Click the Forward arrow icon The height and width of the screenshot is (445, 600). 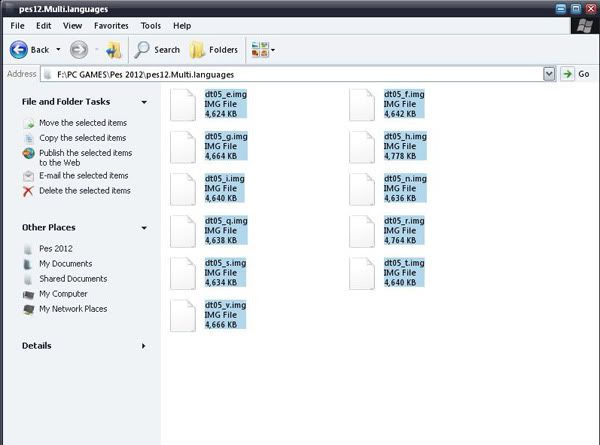(79, 50)
